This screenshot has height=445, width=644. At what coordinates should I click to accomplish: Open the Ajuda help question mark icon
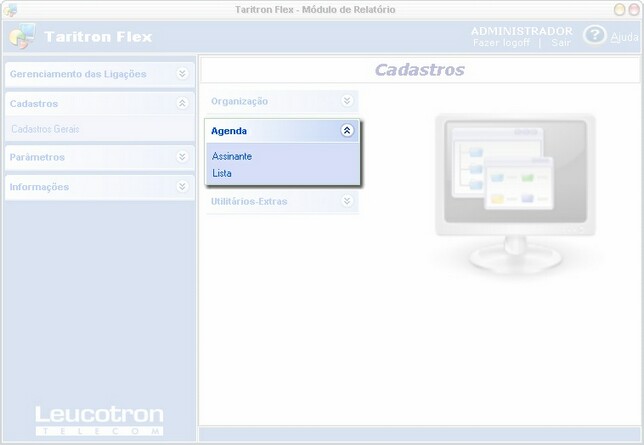click(x=594, y=35)
